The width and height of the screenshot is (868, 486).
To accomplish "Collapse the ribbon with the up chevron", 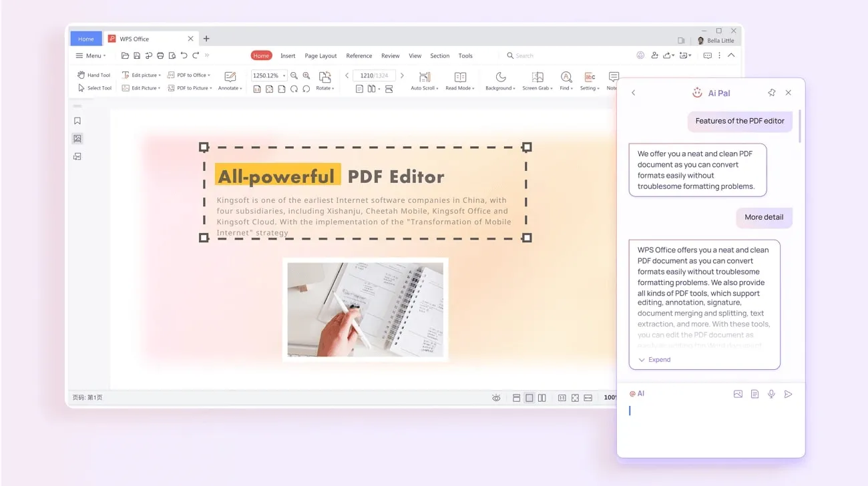I will pos(731,55).
